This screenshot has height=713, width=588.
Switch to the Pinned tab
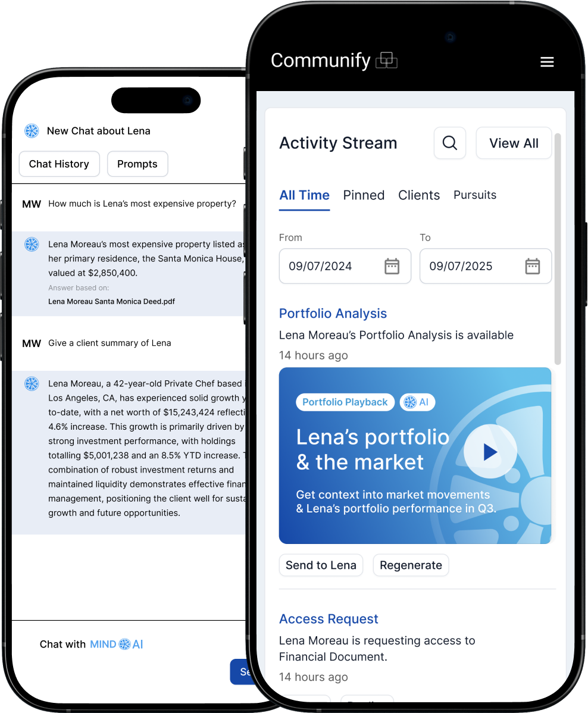(x=364, y=195)
